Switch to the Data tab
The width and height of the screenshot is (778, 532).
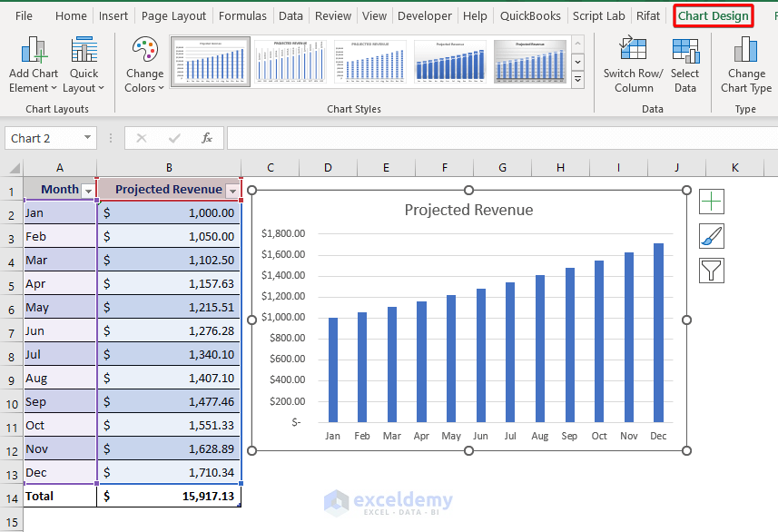tap(291, 15)
